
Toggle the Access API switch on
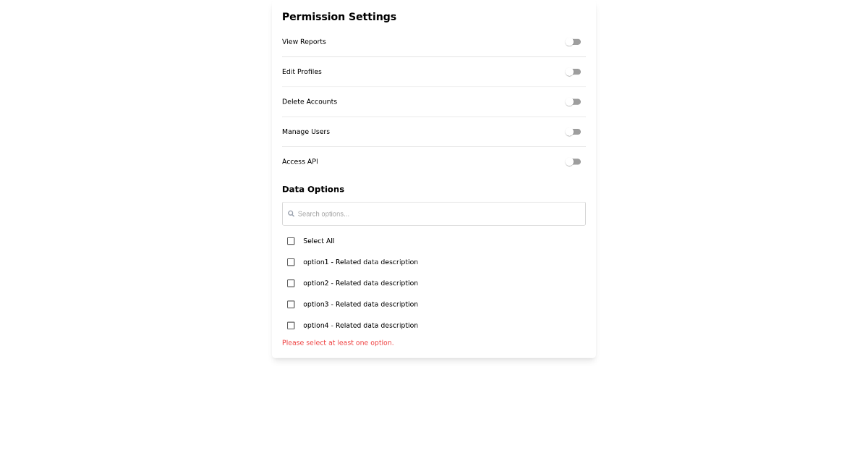[x=573, y=161]
